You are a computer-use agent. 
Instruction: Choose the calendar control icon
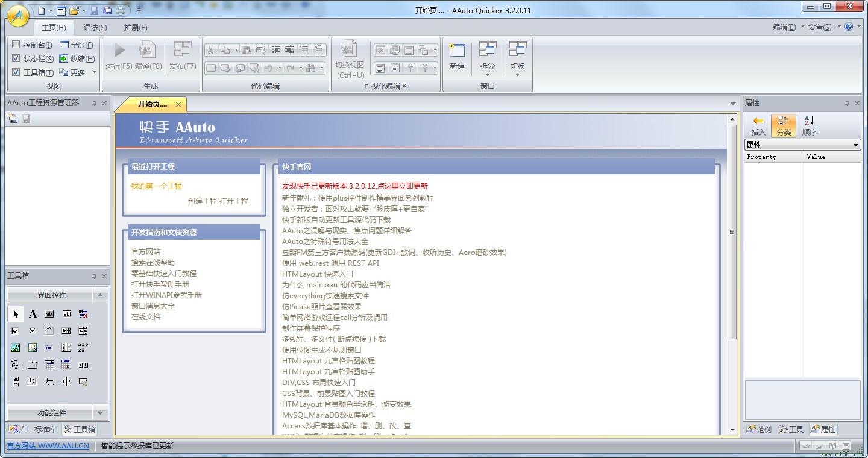(66, 365)
